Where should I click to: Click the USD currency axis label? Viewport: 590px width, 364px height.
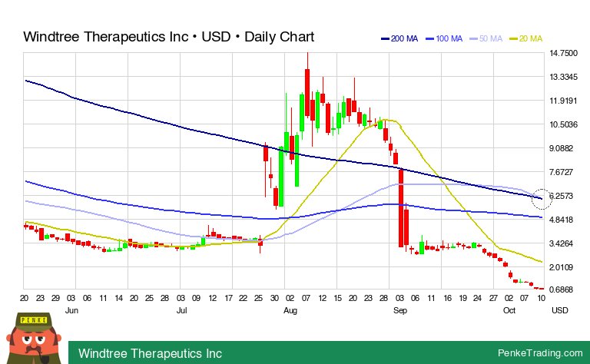click(560, 310)
